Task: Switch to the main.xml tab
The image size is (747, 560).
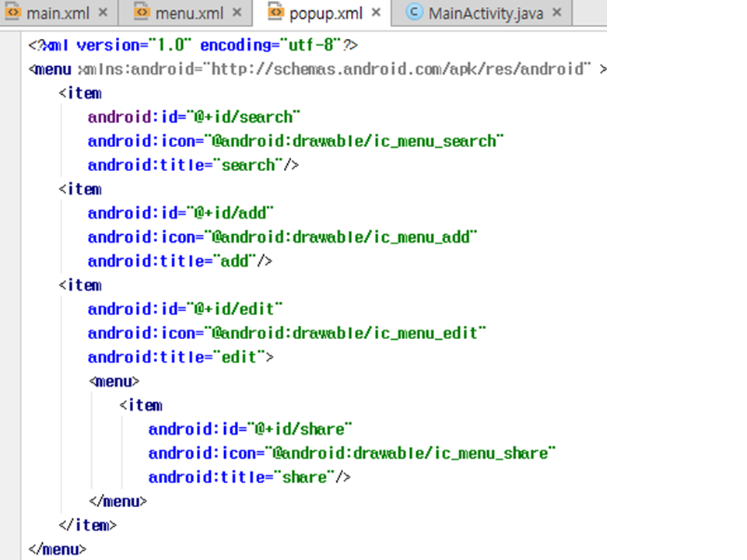Action: coord(58,13)
